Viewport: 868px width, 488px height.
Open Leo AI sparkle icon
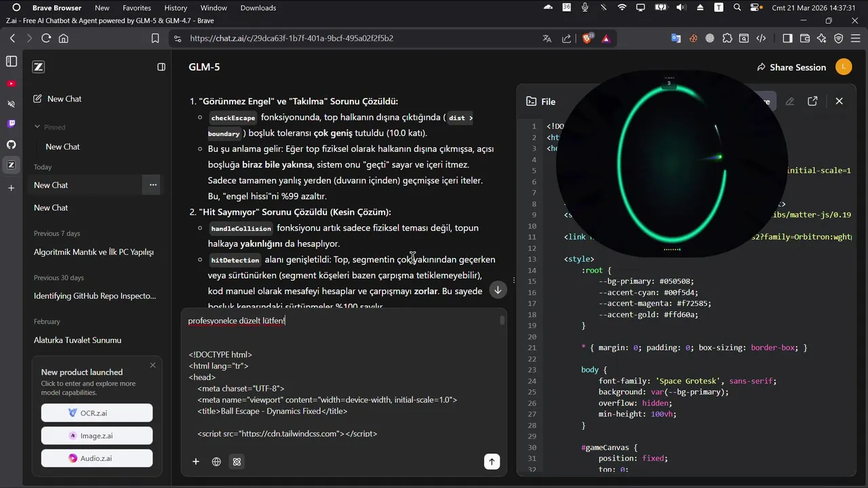click(822, 39)
